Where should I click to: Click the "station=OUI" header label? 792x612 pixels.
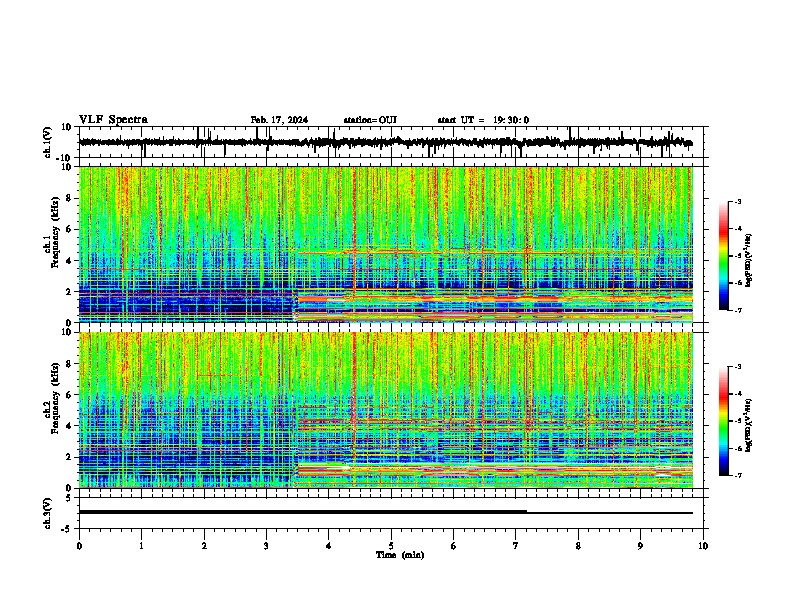(x=370, y=120)
